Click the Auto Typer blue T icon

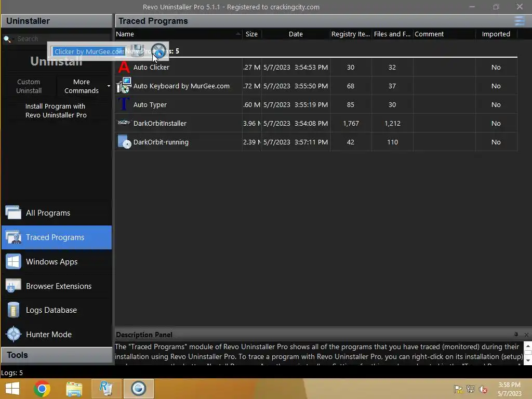124,104
